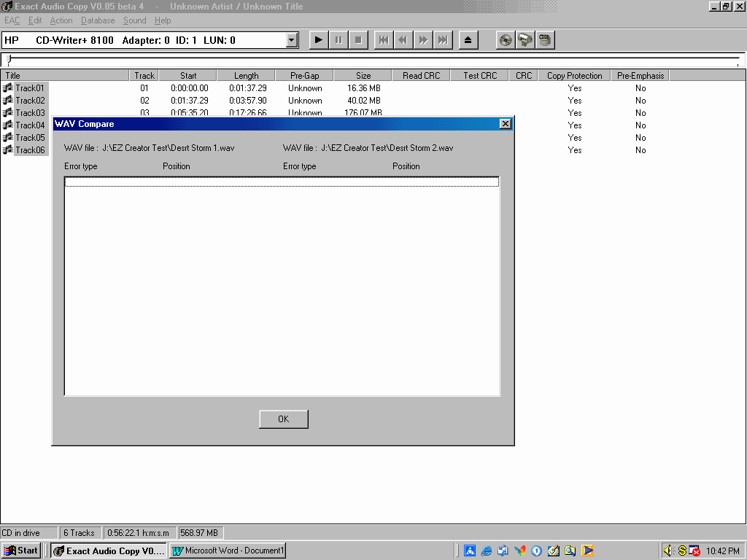Select Track04 in the track list
The image size is (747, 560).
[x=29, y=125]
